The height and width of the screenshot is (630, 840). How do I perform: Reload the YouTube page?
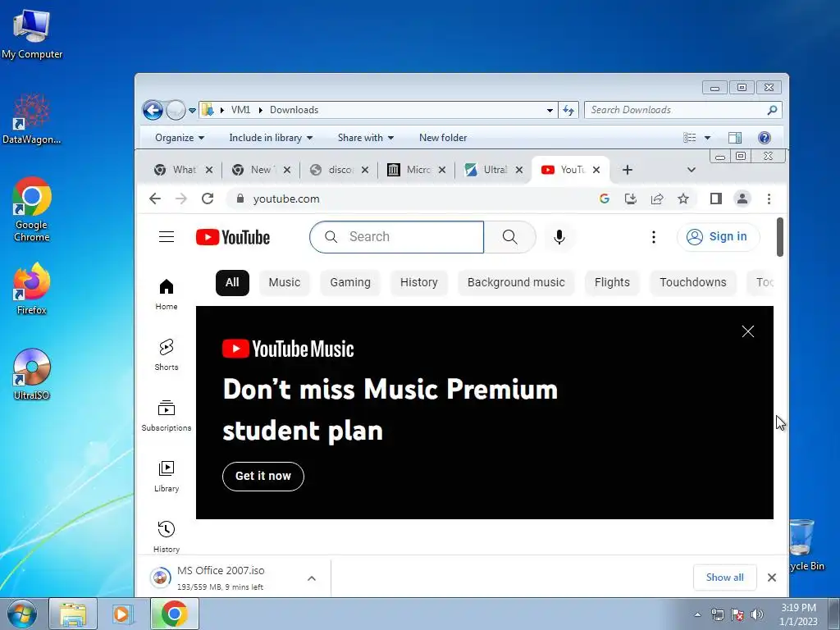click(x=208, y=199)
